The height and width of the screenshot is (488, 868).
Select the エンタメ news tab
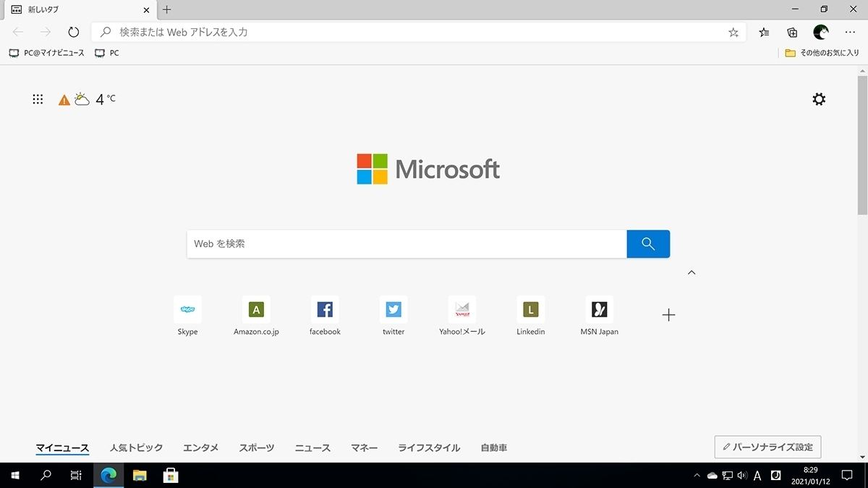[x=200, y=448]
